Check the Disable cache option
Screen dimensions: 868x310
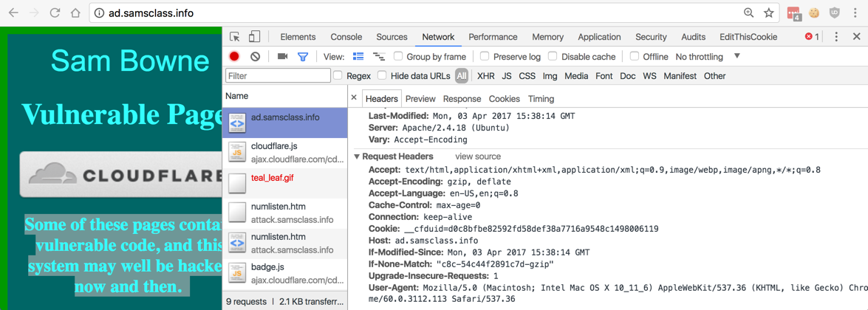[x=553, y=56]
